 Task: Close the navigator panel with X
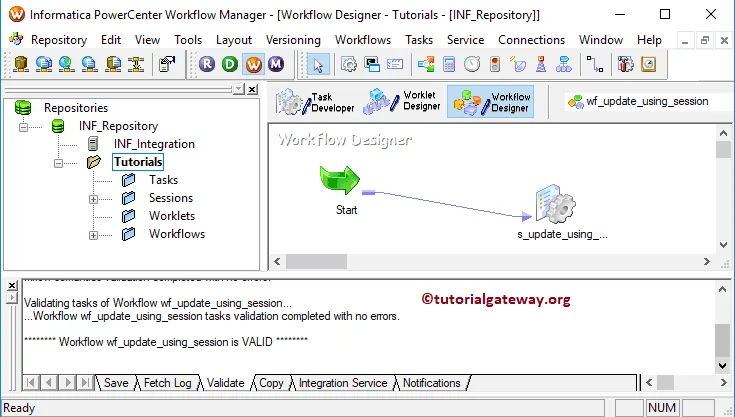pos(252,89)
